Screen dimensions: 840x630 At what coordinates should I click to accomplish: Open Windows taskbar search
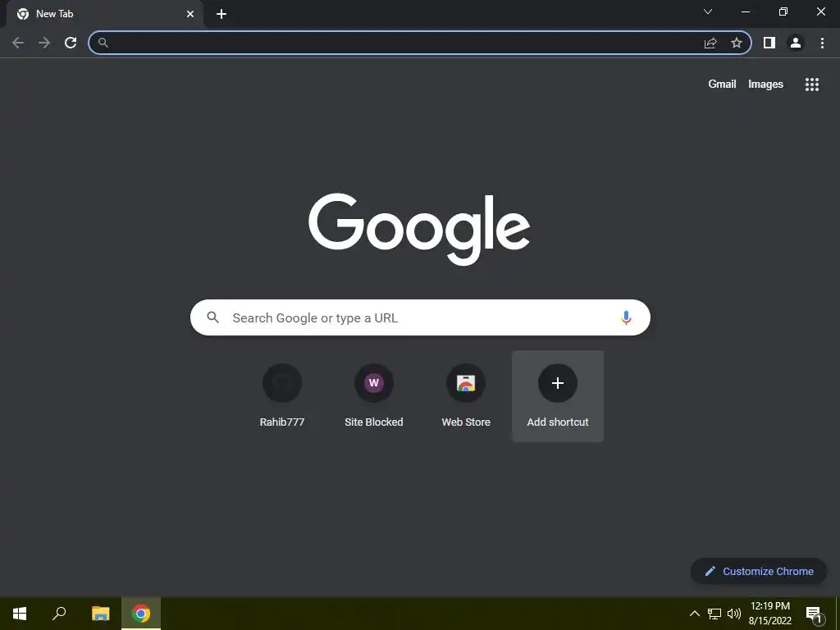pos(59,614)
